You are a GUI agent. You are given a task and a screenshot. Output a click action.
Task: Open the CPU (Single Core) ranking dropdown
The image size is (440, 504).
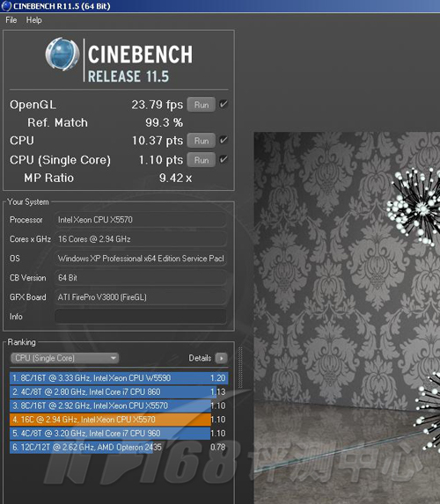(x=64, y=358)
